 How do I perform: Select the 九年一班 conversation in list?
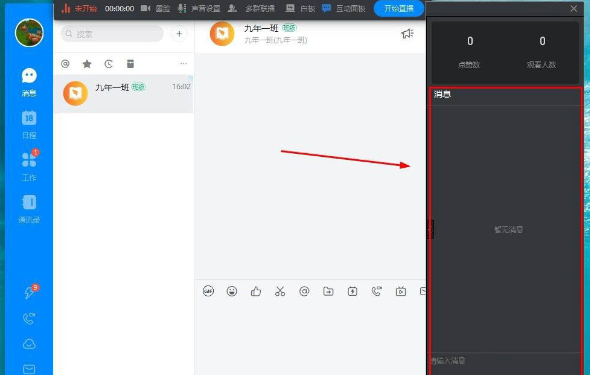click(123, 94)
